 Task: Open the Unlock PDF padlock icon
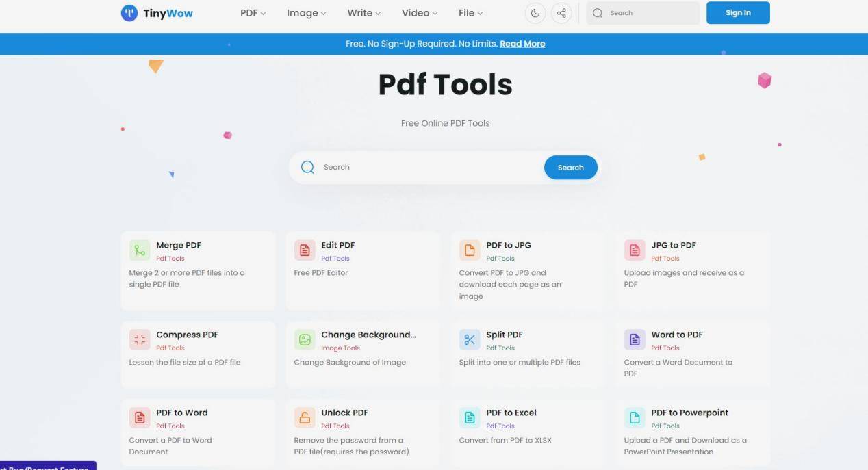pyautogui.click(x=305, y=418)
